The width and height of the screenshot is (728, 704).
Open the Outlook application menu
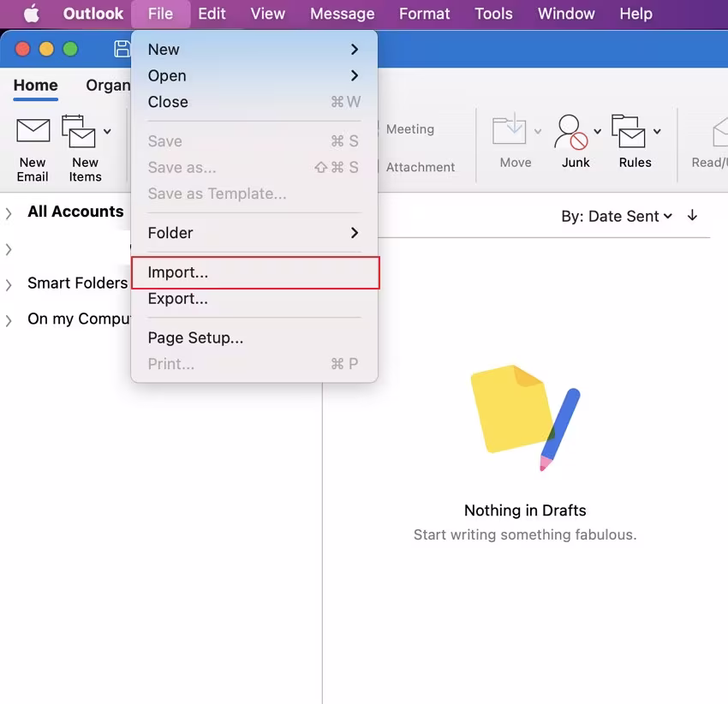click(x=93, y=14)
